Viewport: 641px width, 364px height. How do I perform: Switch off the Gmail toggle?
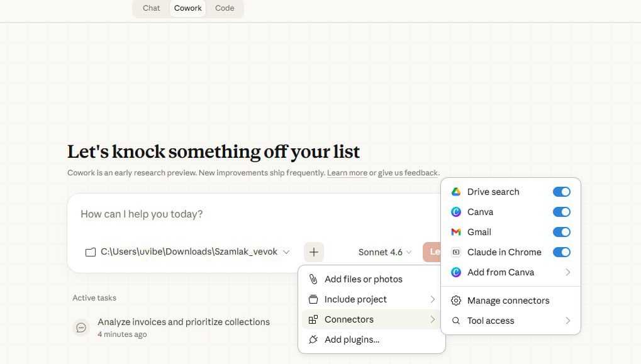561,232
